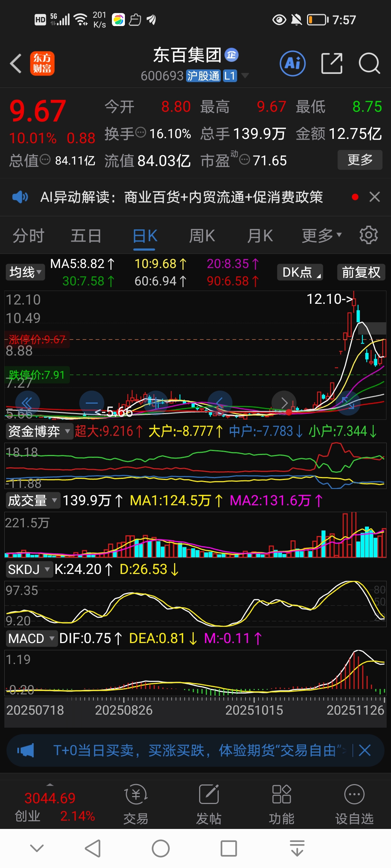Image resolution: width=391 pixels, height=868 pixels.
Task: Expand the 更多 chart period dropdown
Action: coord(322,235)
